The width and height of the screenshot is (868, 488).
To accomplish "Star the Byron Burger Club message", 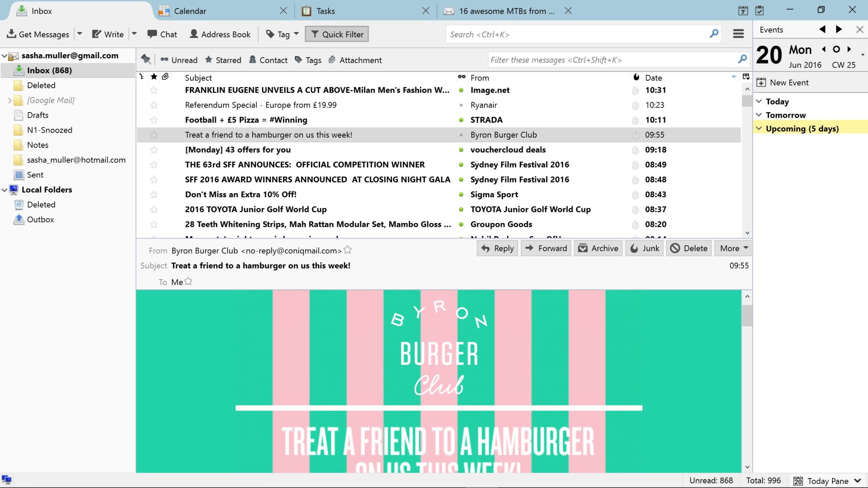I will coord(153,135).
